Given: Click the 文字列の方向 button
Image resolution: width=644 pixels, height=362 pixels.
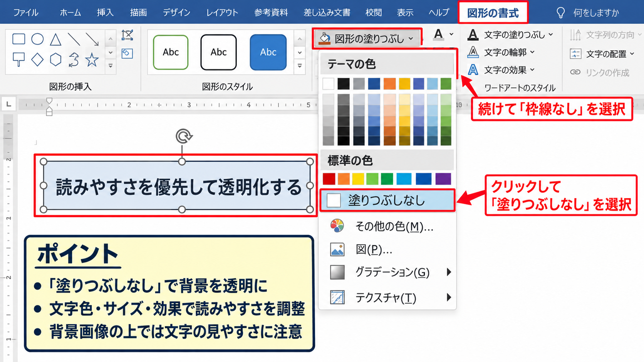Looking at the screenshot, I should tap(605, 35).
